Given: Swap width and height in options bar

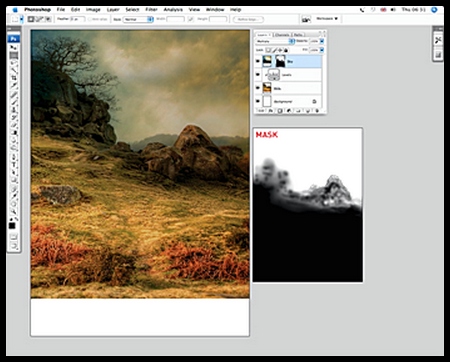Looking at the screenshot, I should click(x=191, y=19).
